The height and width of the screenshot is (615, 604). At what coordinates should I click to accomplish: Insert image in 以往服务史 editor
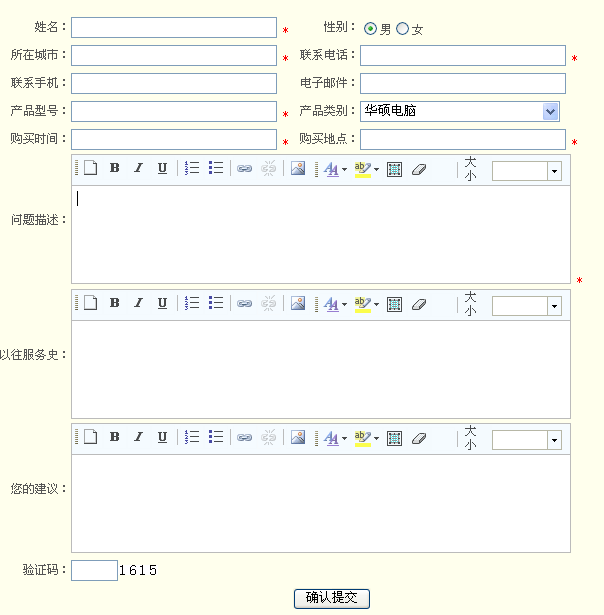[x=298, y=303]
